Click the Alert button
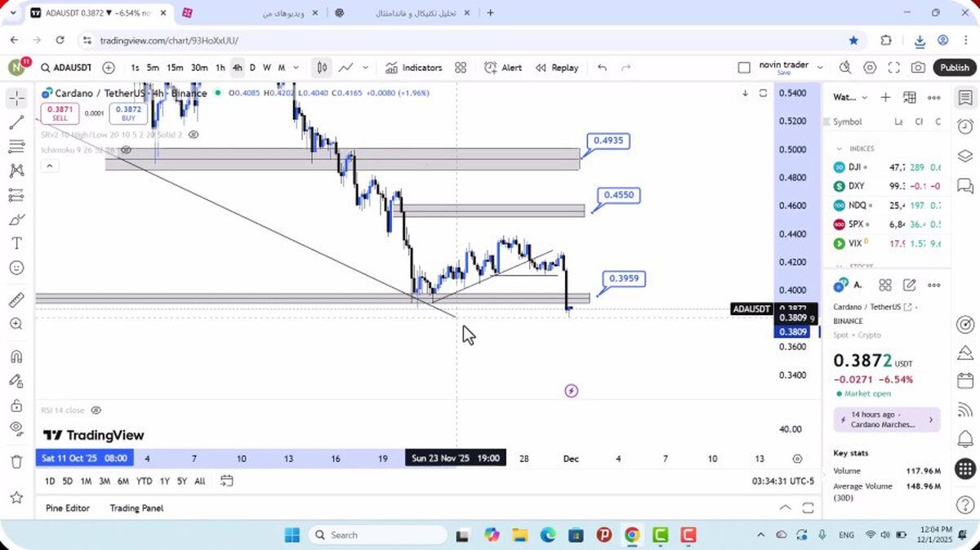980x550 pixels. click(502, 68)
